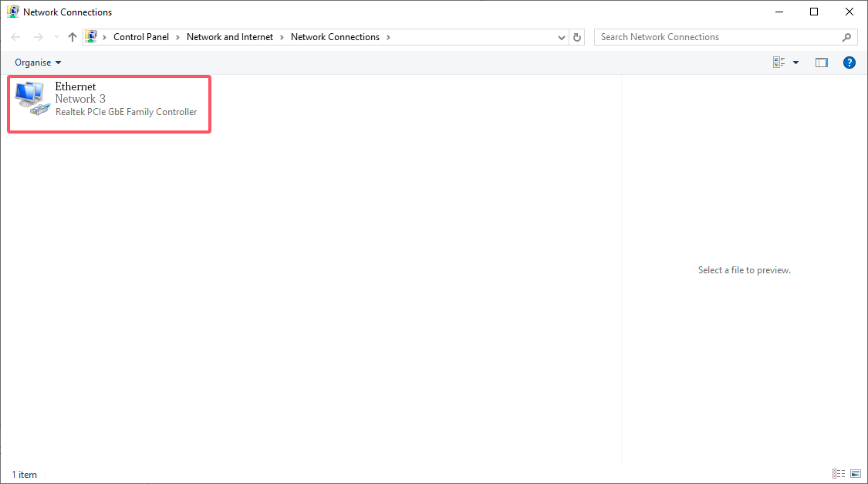868x484 pixels.
Task: Click the magnifier in the search box
Action: [846, 37]
